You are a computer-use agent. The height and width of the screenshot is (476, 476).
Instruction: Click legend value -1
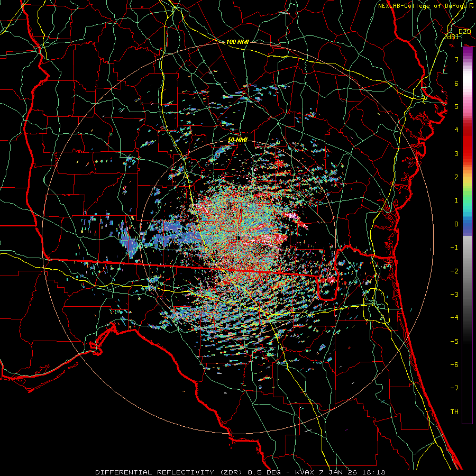pos(454,248)
